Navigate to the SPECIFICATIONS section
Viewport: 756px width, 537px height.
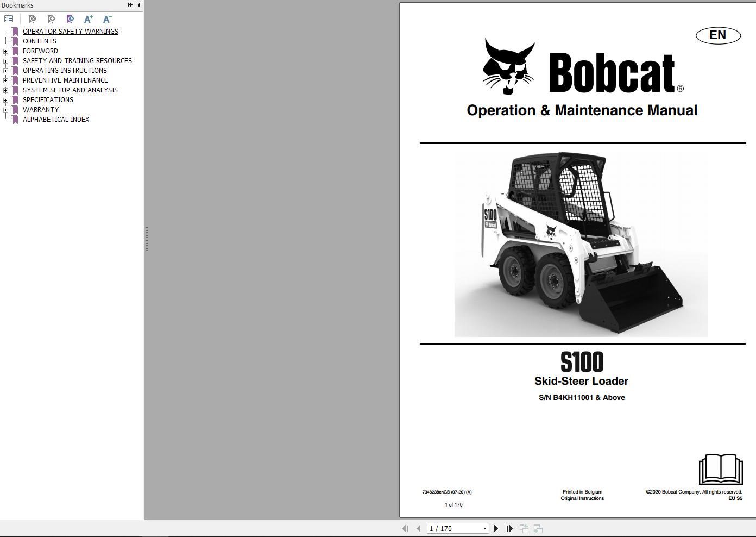[47, 99]
